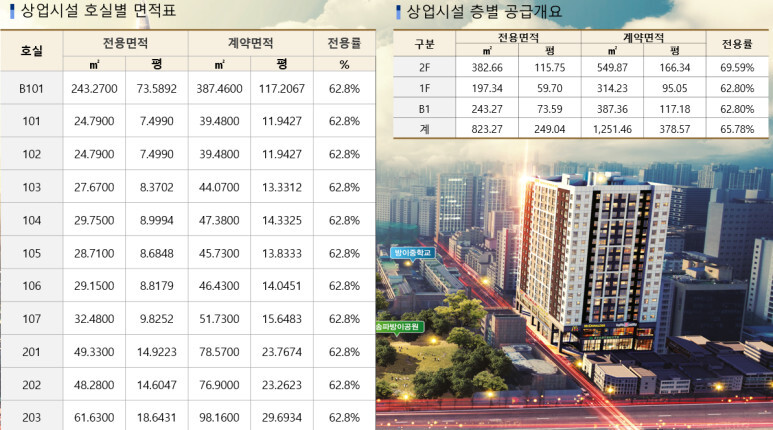Select the room 106 row label
Viewport: 773px width, 430px height.
pyautogui.click(x=32, y=286)
